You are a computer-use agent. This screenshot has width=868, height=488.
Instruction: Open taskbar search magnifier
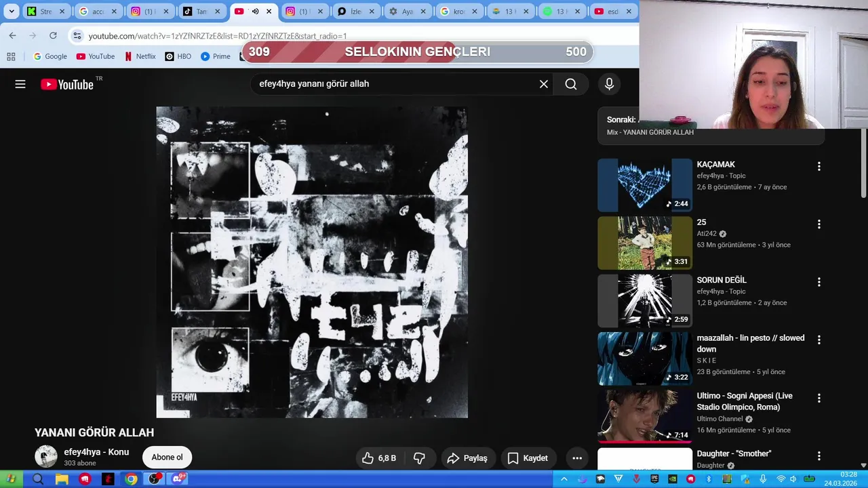pyautogui.click(x=38, y=479)
